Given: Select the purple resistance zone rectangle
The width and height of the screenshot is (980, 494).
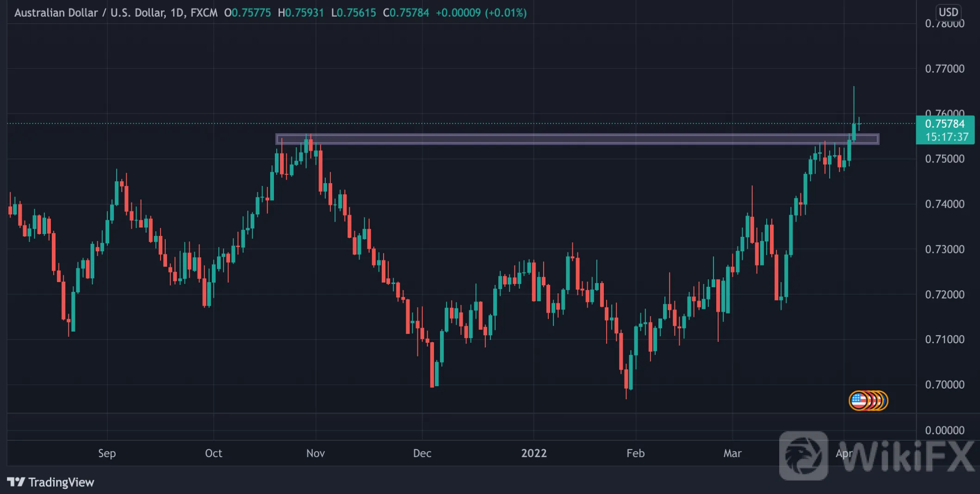Looking at the screenshot, I should 577,139.
